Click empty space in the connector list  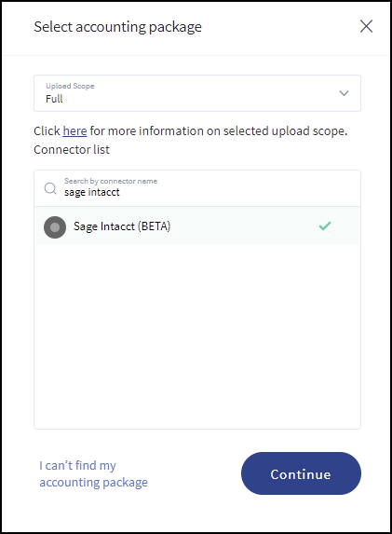click(x=197, y=336)
